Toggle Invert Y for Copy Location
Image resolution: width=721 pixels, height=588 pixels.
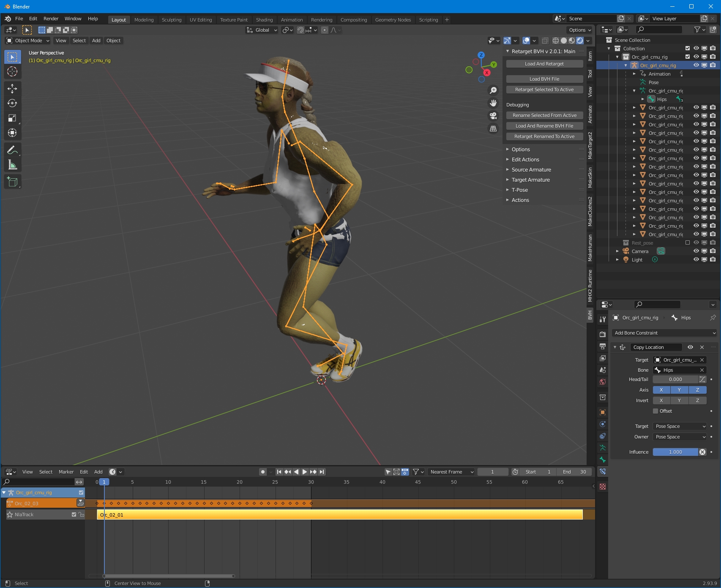[x=679, y=400]
